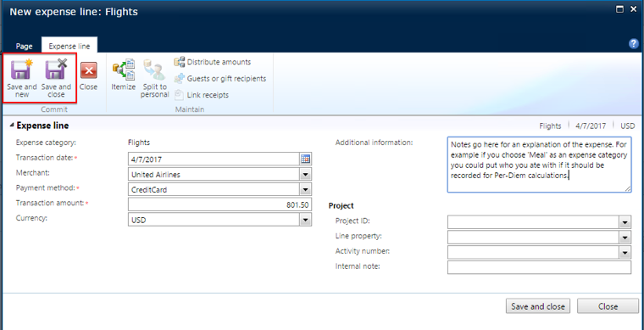Viewport: 644px width, 330px height.
Task: Open the blue help question mark
Action: click(x=634, y=44)
